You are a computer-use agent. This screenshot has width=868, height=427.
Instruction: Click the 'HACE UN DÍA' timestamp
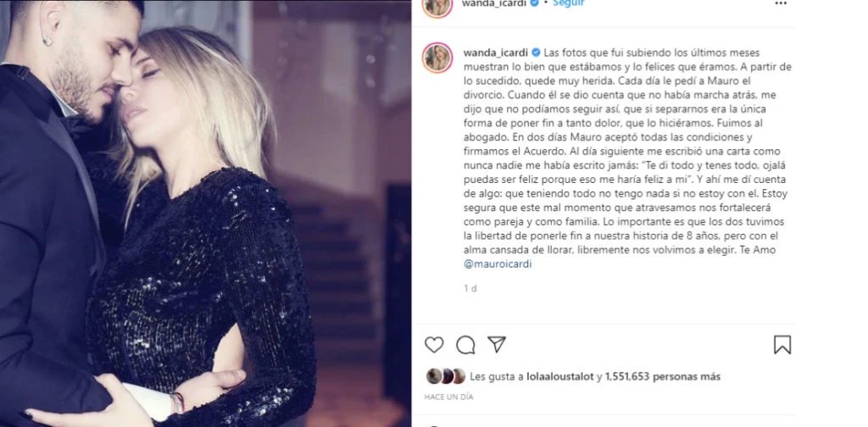coord(448,397)
